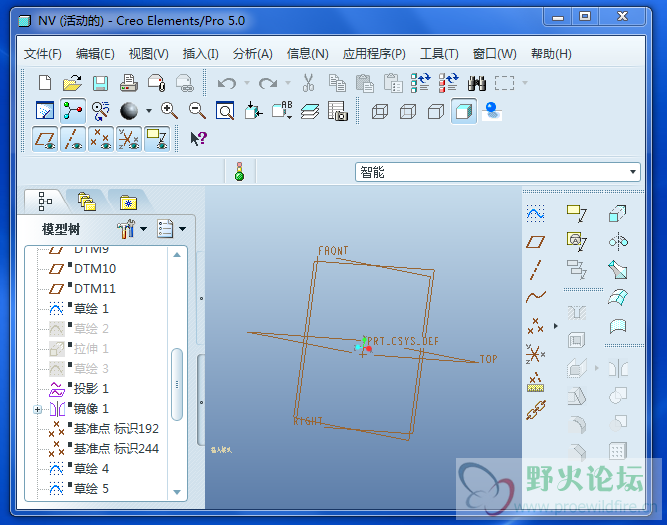
Task: Print the model with the printer icon
Action: 128,83
